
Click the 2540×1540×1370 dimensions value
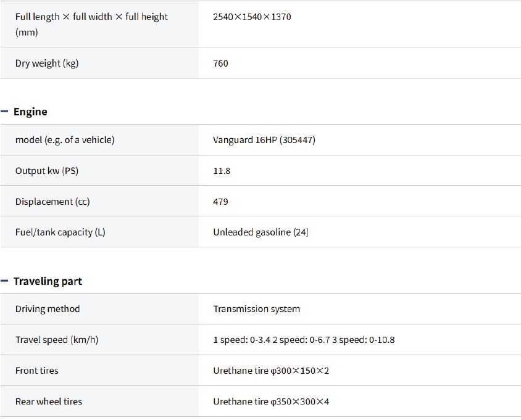[252, 17]
